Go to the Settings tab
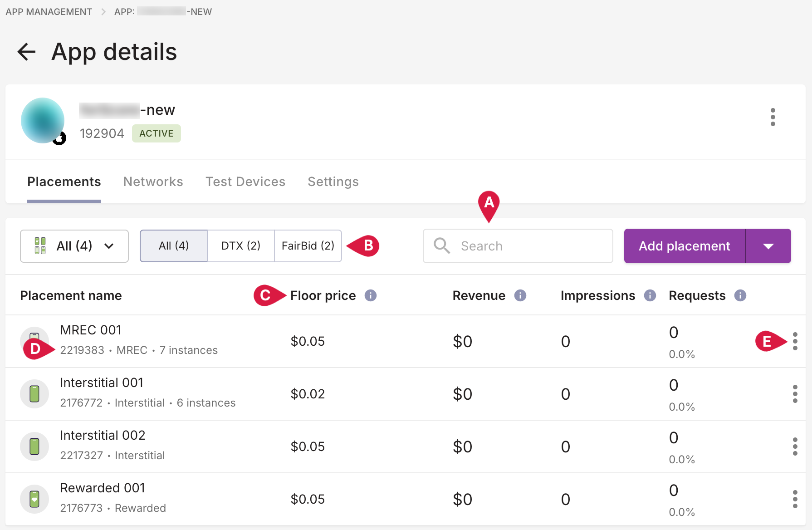Screen dimensions: 812x530 click(333, 182)
